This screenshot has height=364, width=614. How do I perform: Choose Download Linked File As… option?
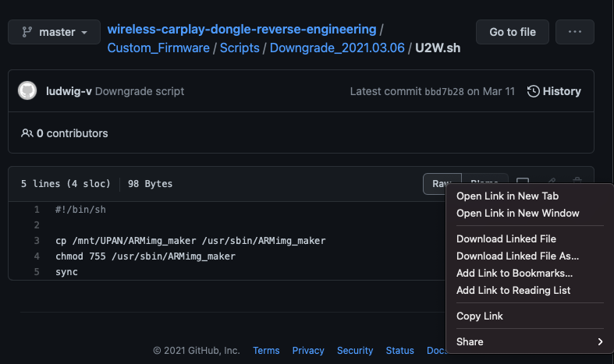click(517, 256)
